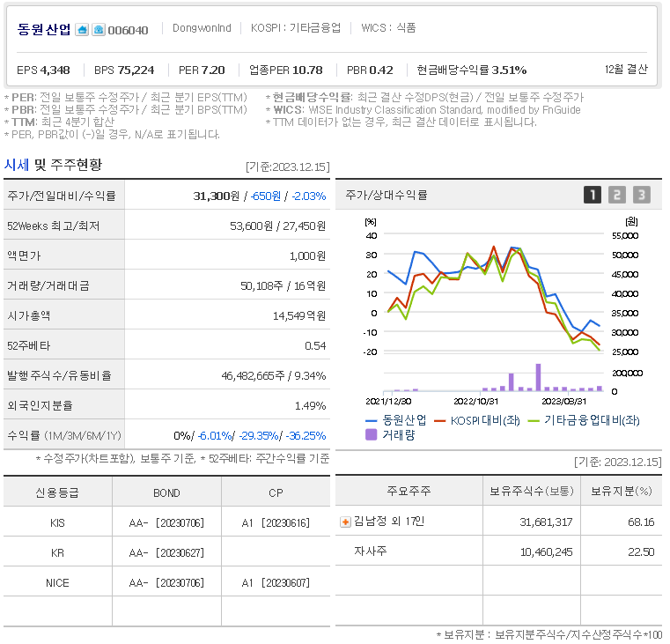The width and height of the screenshot is (670, 644).
Task: Click the 12월 결산 label
Action: 626,70
